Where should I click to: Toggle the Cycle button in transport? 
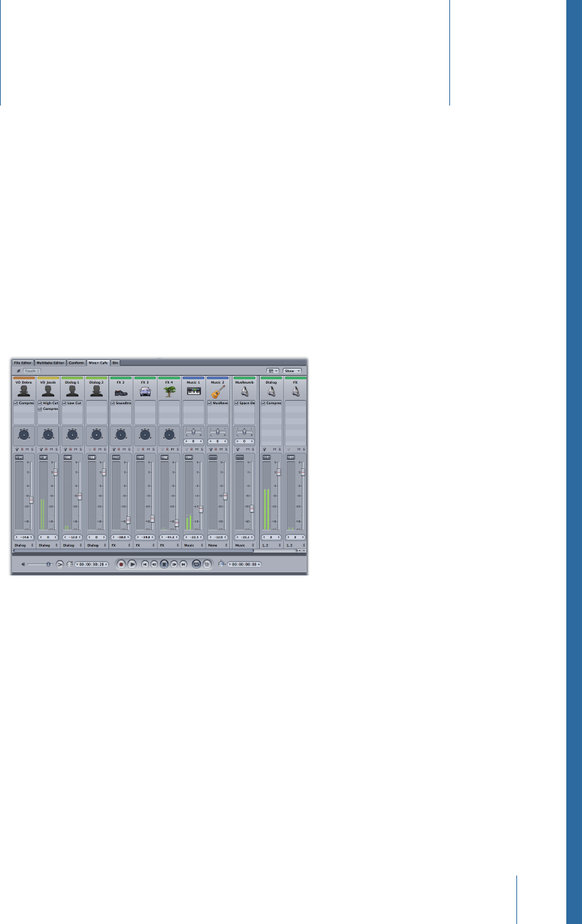196,563
